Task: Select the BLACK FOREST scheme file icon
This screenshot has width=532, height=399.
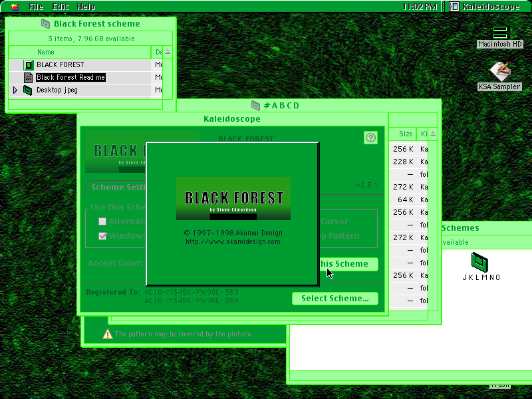Action: [29, 65]
